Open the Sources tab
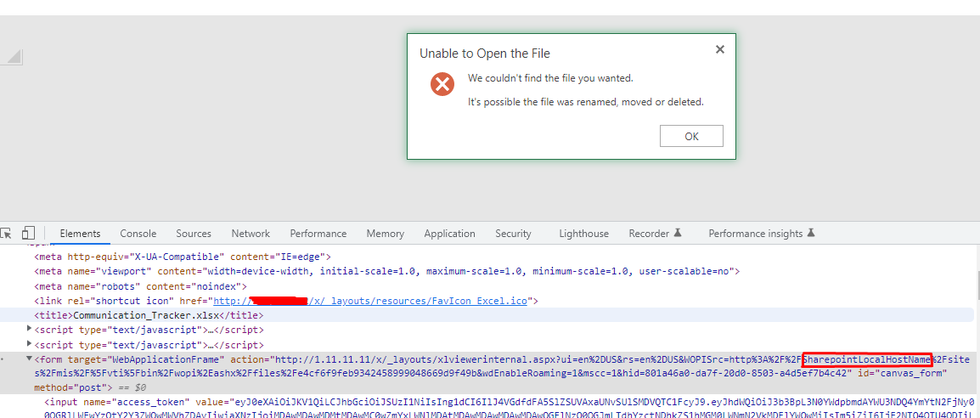Viewport: 980px width, 418px height. click(193, 233)
